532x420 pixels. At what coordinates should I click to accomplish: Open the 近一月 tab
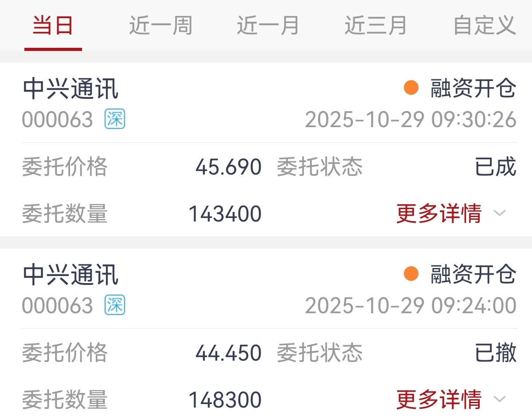point(268,25)
